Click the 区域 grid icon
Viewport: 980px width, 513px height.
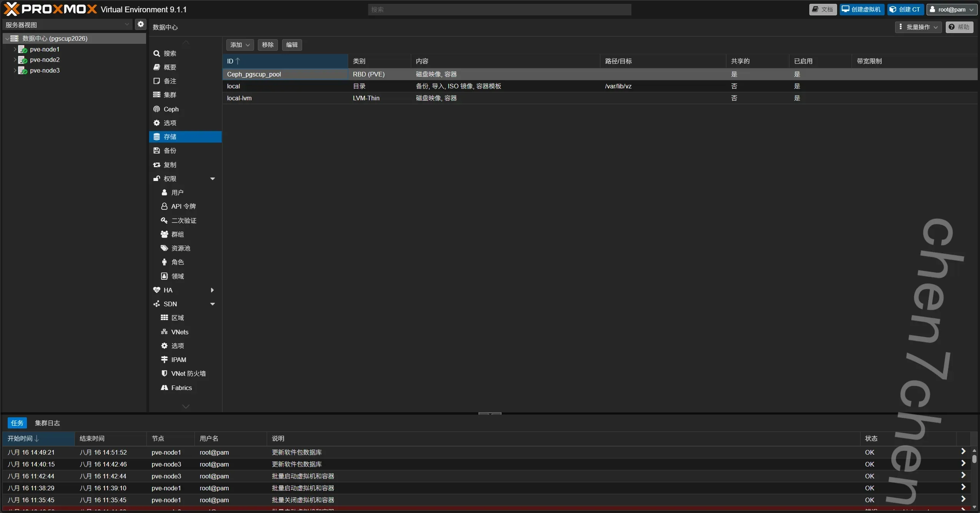(164, 318)
